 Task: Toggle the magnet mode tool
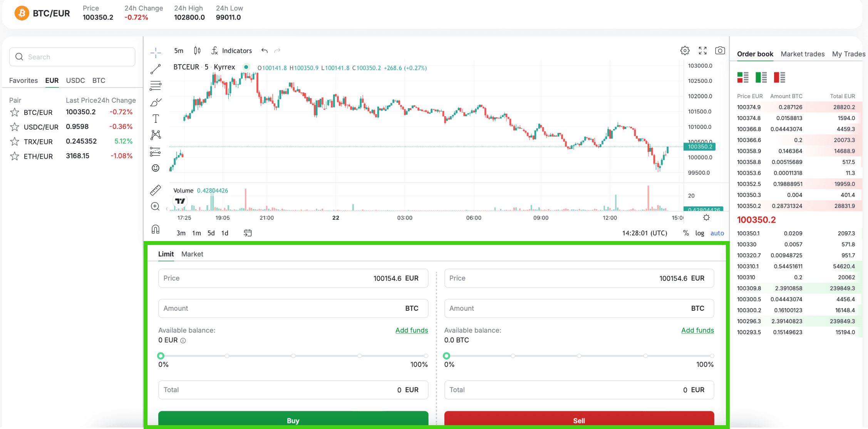[x=156, y=229]
